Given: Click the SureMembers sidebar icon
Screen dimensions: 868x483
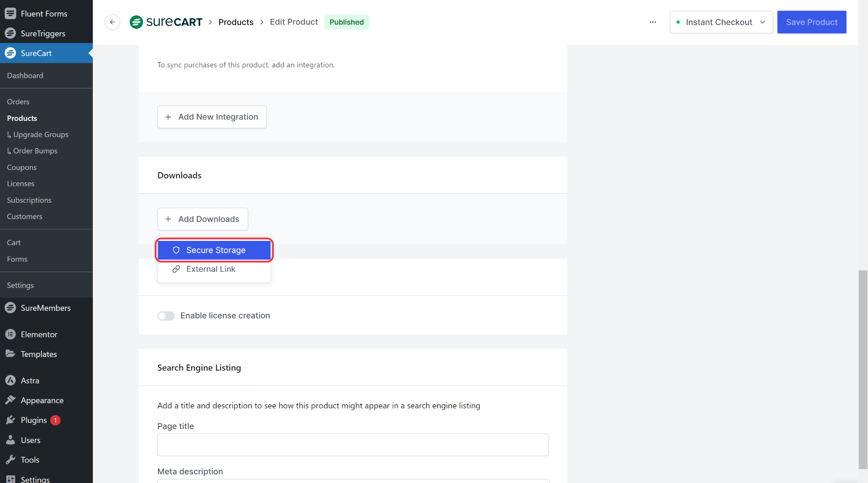Looking at the screenshot, I should tap(10, 308).
